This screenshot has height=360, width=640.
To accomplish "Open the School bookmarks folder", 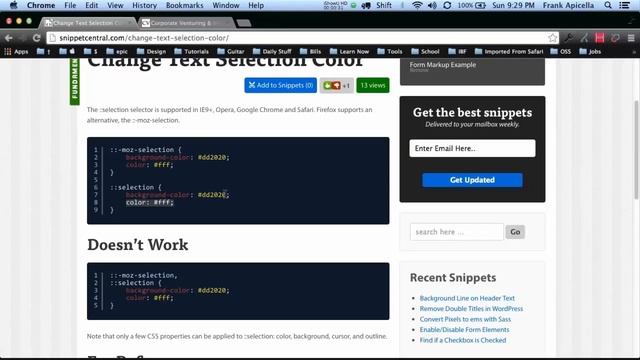I will click(x=425, y=51).
